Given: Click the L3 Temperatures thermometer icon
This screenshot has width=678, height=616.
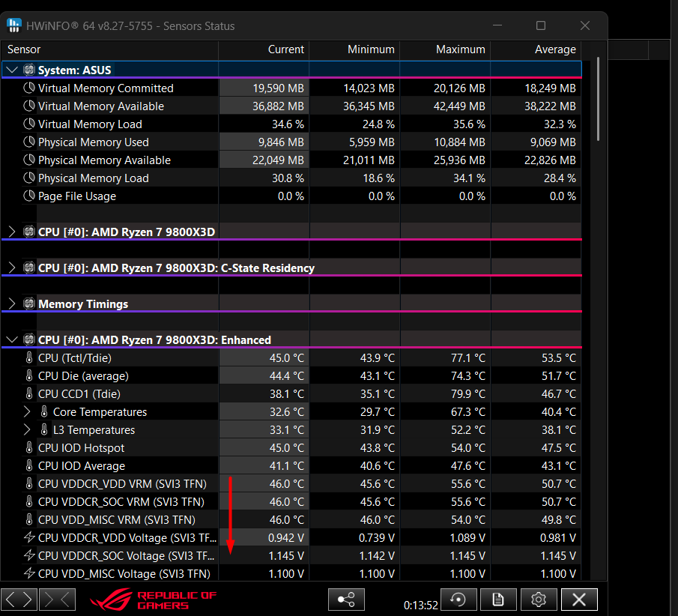Looking at the screenshot, I should click(44, 429).
